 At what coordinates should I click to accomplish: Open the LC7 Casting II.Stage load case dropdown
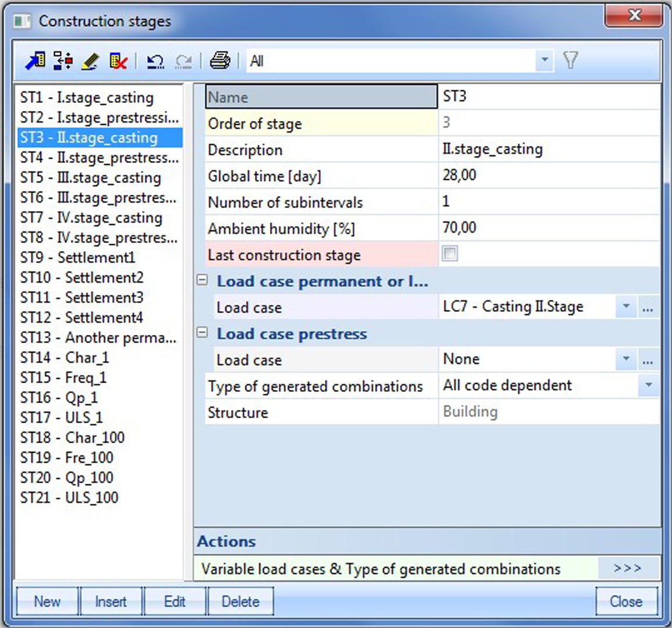(627, 307)
